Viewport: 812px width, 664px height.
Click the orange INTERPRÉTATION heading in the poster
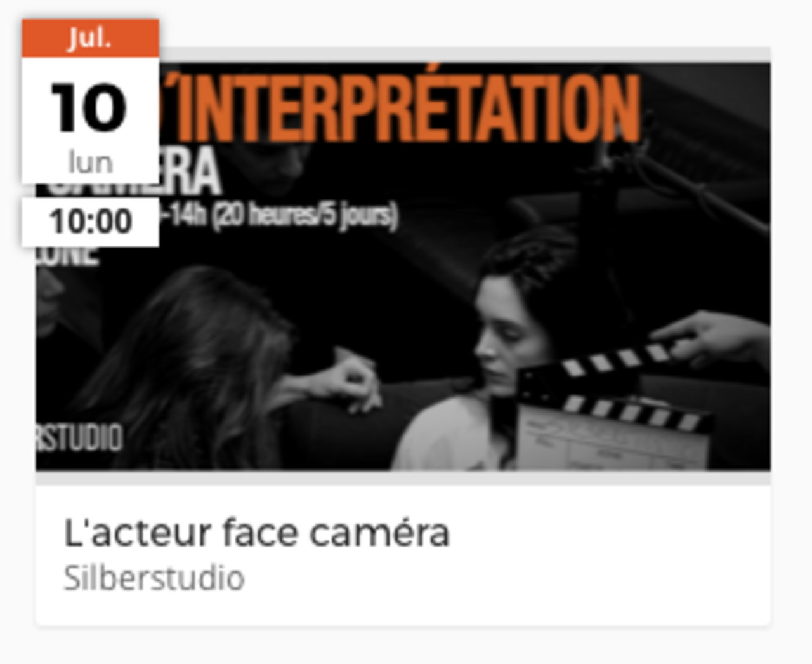pyautogui.click(x=406, y=108)
